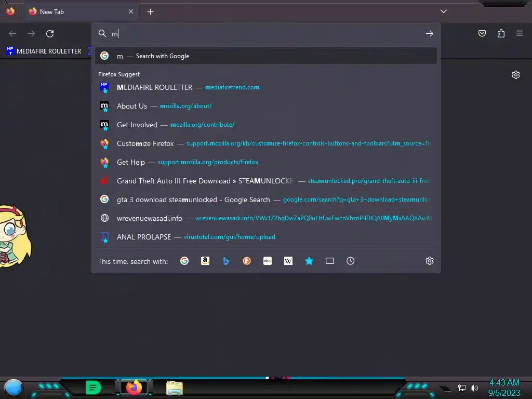This screenshot has height=399, width=532.
Task: Close the New Tab tab
Action: pos(131,11)
